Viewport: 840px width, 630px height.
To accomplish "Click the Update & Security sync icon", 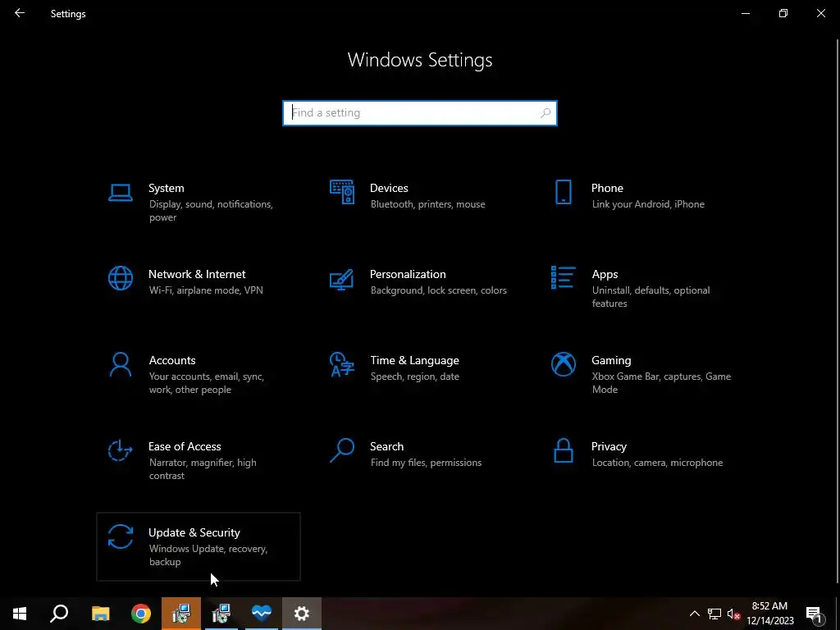I will [x=120, y=536].
